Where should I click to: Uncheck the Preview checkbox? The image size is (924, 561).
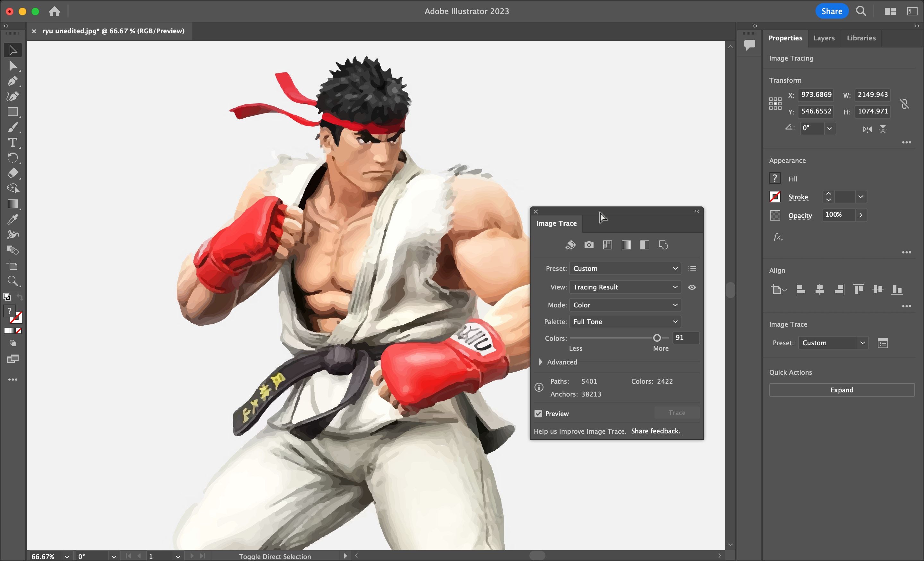539,413
